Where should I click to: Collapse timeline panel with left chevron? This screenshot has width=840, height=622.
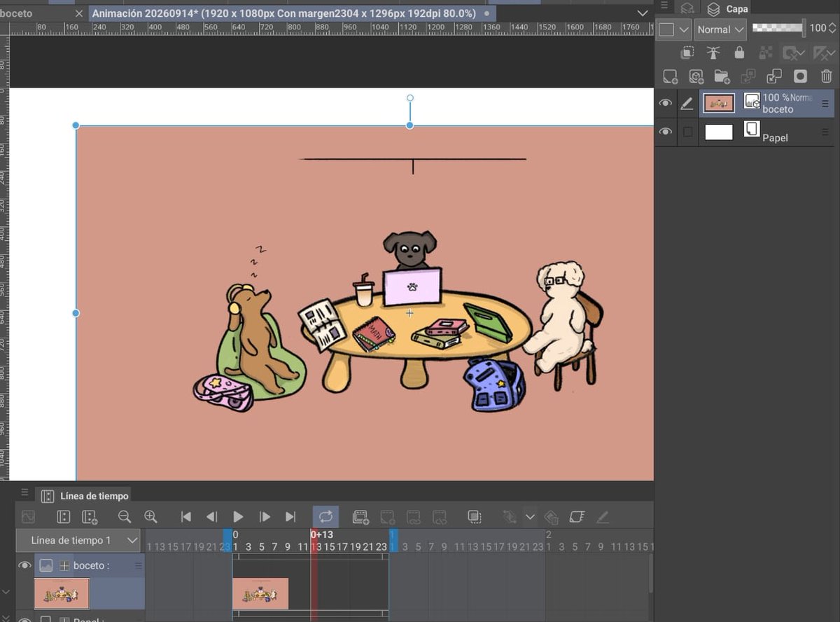click(6, 592)
